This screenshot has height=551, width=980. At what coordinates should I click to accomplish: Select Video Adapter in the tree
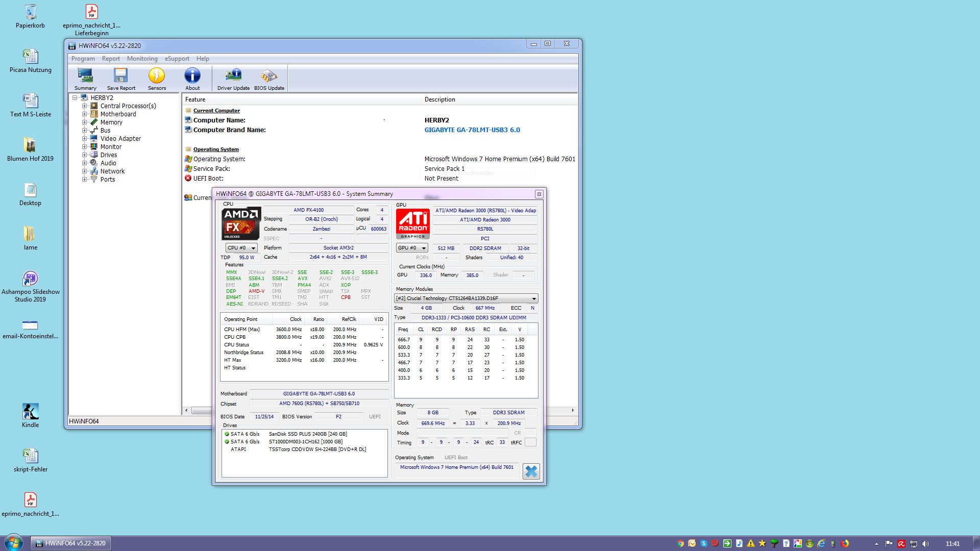point(120,139)
